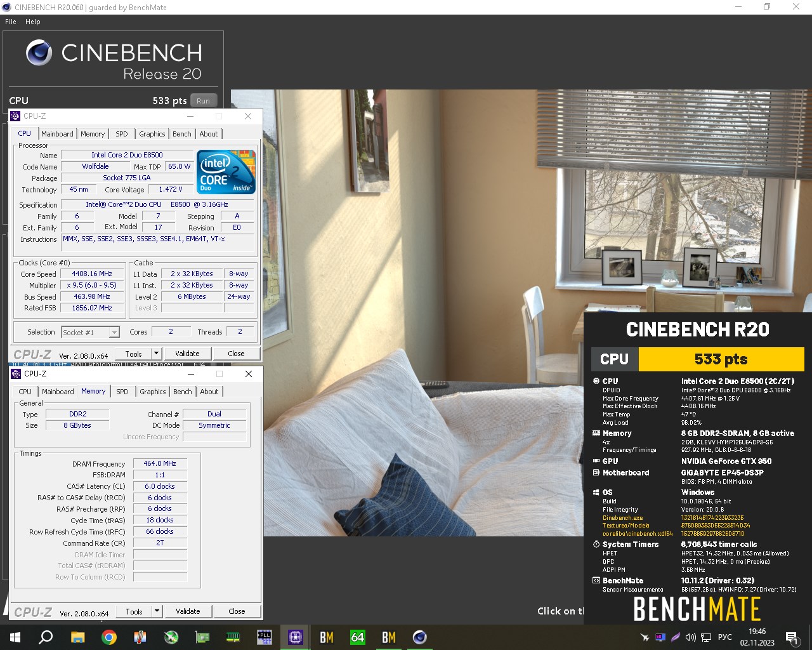Click volume speaker icon in system tray
Screen dimensions: 812x650
[691, 637]
